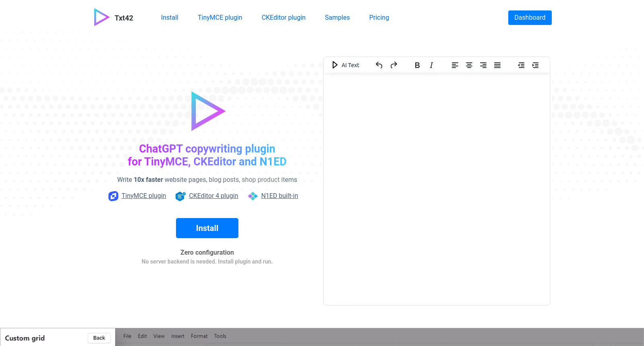Follow the CKEditor 4 plugin link
Image resolution: width=644 pixels, height=346 pixels.
pyautogui.click(x=213, y=196)
